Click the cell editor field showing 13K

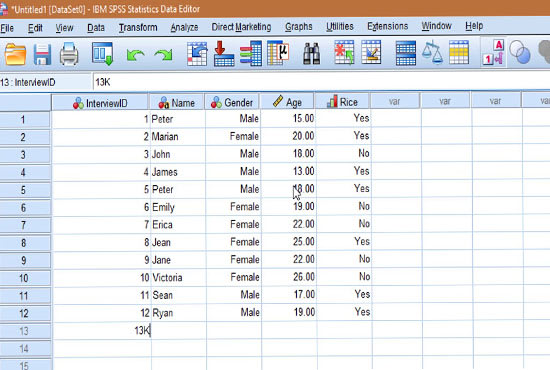(321, 82)
